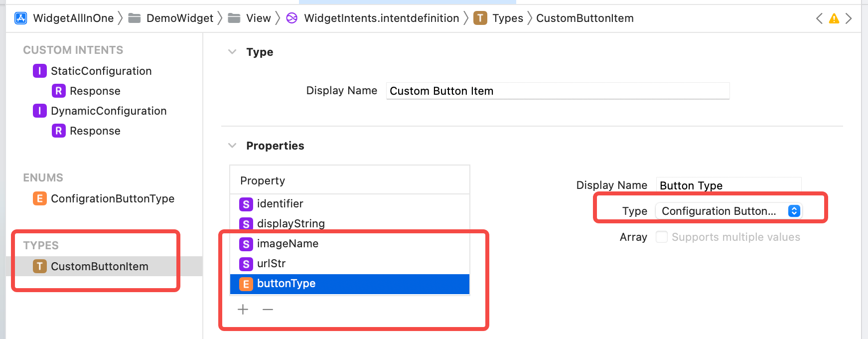The image size is (868, 339).
Task: Click the plus icon to add property
Action: tap(243, 310)
